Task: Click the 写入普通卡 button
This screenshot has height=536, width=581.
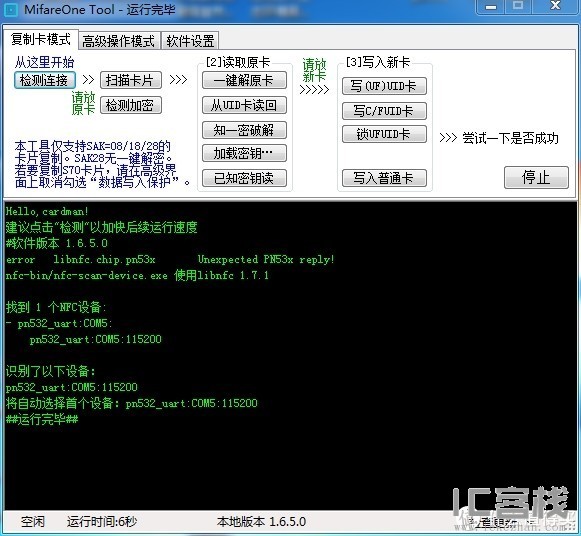Action: point(384,178)
